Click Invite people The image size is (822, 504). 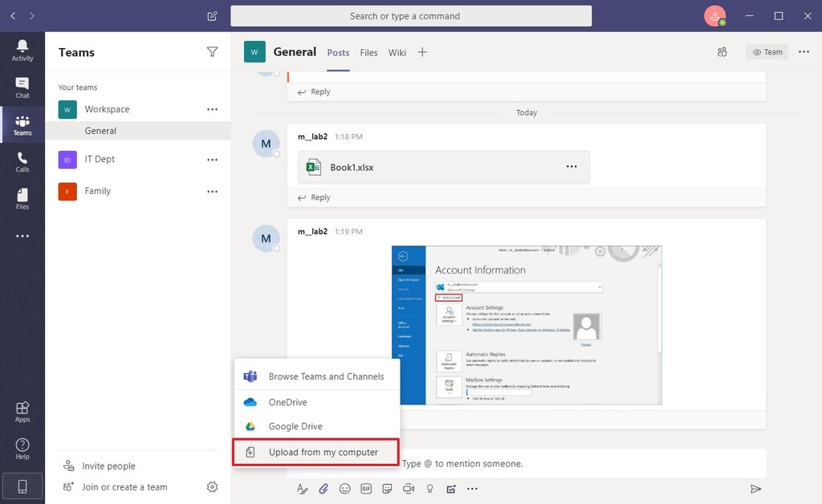tap(108, 465)
